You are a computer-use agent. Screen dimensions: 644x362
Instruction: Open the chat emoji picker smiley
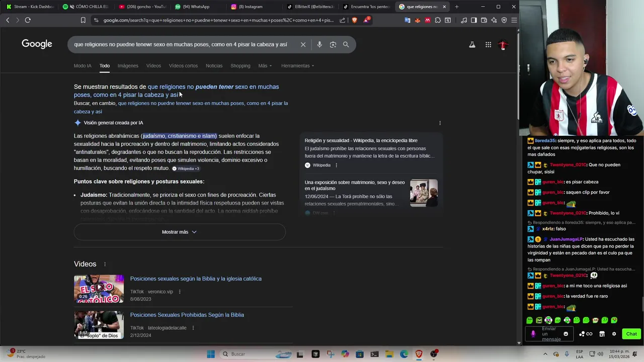click(566, 334)
